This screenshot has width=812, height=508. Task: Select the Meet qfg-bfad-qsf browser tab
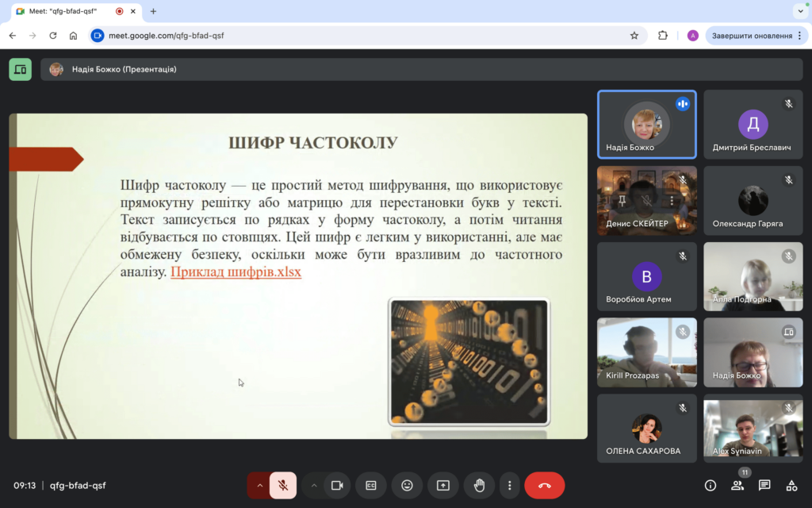click(76, 11)
